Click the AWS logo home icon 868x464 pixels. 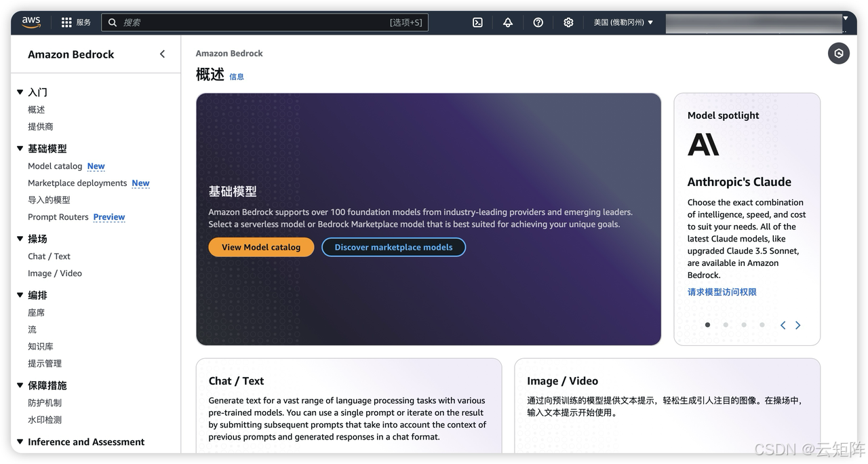(31, 22)
